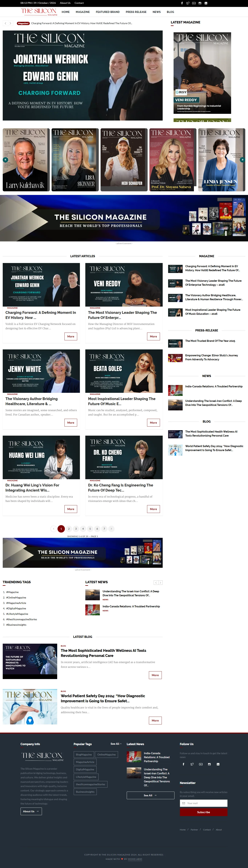Click About Us in top bar

[65, 3]
